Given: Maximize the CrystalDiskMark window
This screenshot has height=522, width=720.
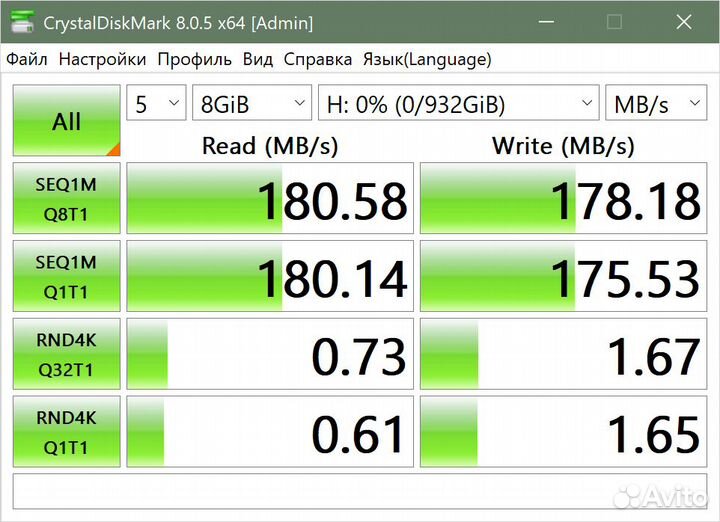Looking at the screenshot, I should coord(614,22).
